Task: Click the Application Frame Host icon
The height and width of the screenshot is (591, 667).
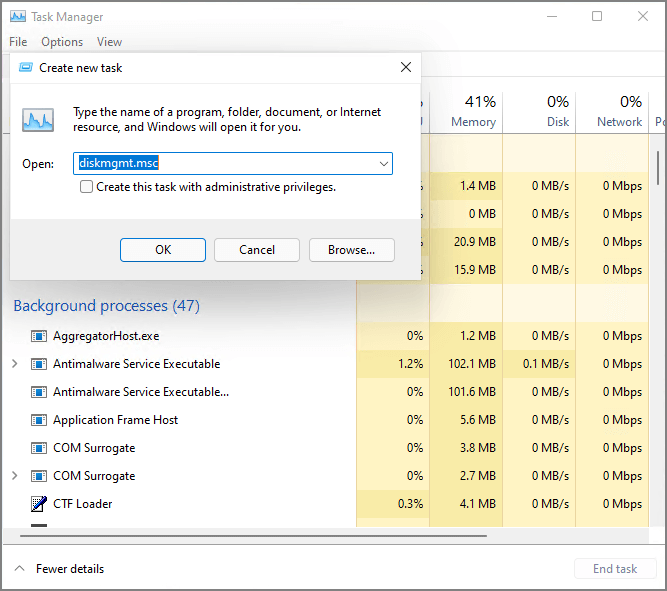Action: coord(39,420)
